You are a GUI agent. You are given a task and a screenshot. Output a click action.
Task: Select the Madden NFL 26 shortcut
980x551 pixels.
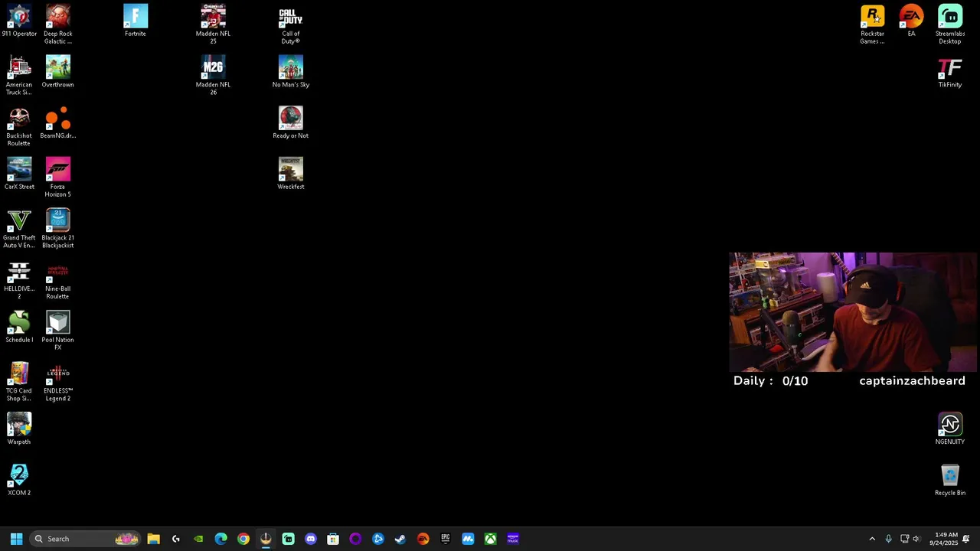point(213,75)
